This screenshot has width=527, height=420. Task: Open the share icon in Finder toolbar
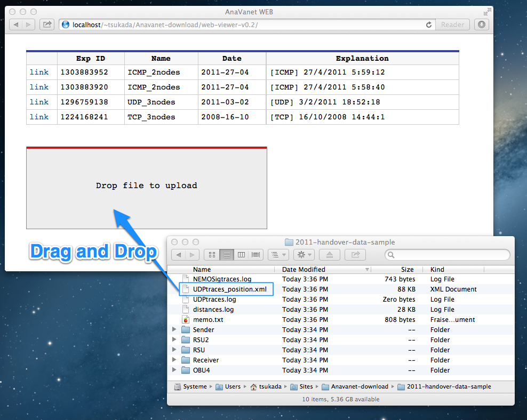(355, 255)
